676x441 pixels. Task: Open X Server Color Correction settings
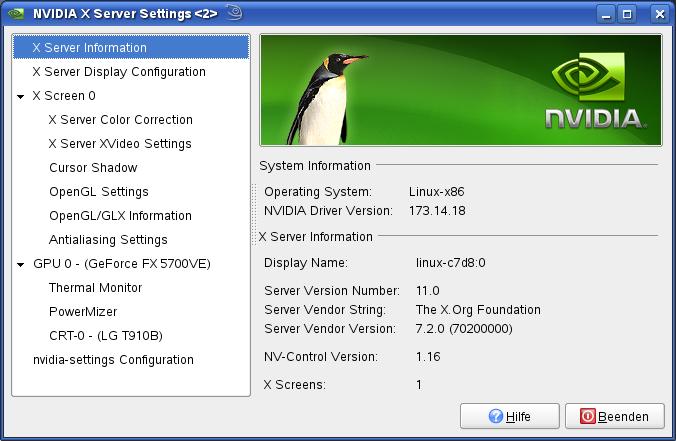(x=121, y=119)
